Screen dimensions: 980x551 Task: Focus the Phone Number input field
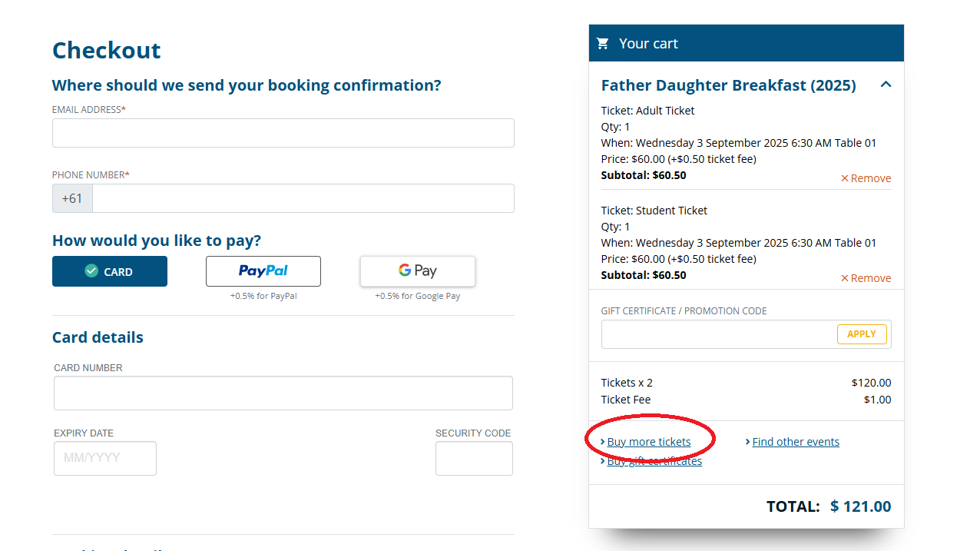[303, 198]
